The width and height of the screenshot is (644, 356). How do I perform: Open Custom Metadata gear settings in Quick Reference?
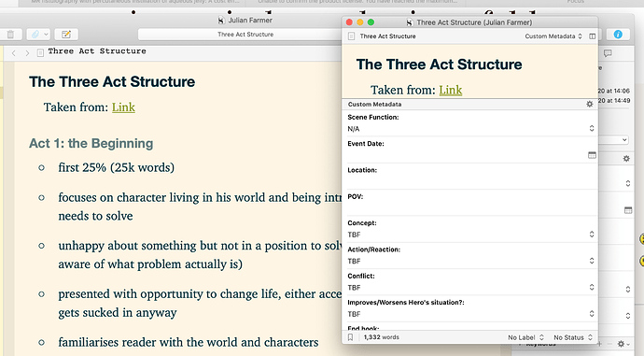[589, 104]
